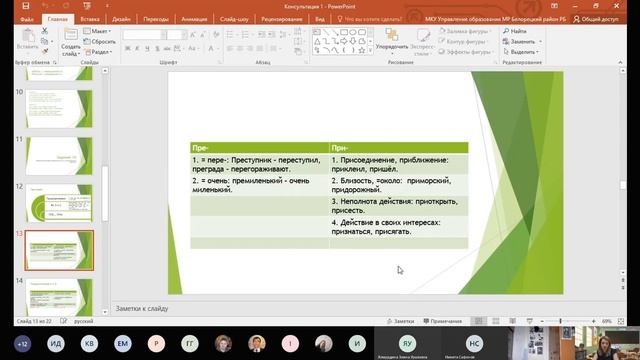The width and height of the screenshot is (640, 360).
Task: Click the Общий доступ share button
Action: 596,19
